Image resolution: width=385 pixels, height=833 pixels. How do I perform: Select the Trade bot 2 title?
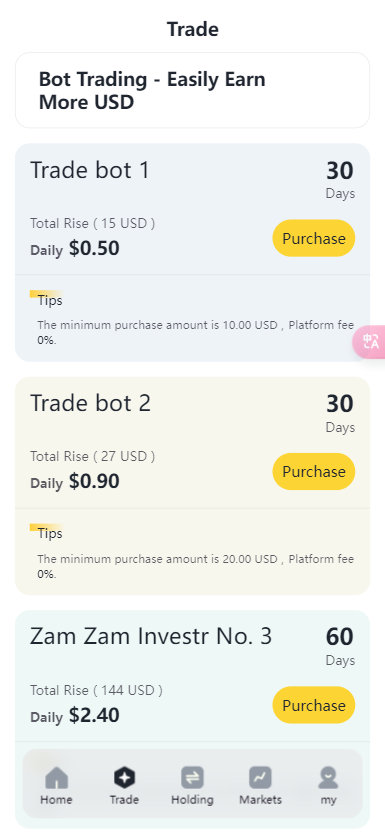pyautogui.click(x=90, y=404)
